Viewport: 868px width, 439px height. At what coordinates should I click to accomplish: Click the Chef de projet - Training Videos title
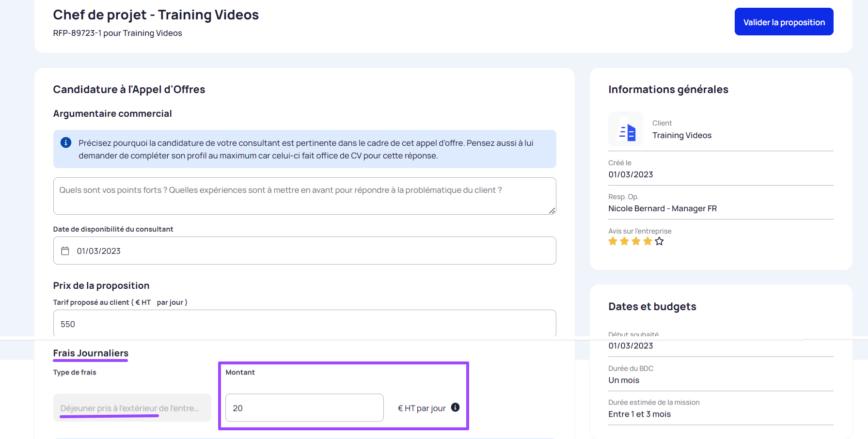[x=156, y=15]
